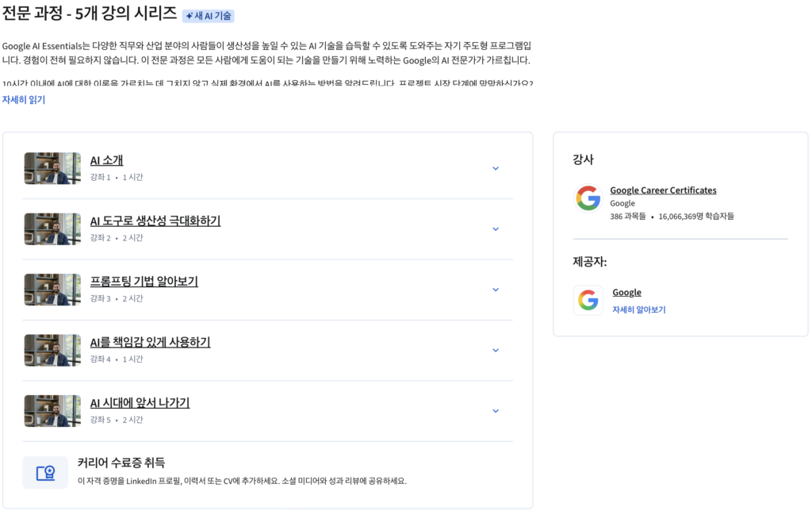The image size is (812, 511).
Task: Click the 제공자: heading
Action: [x=590, y=262]
